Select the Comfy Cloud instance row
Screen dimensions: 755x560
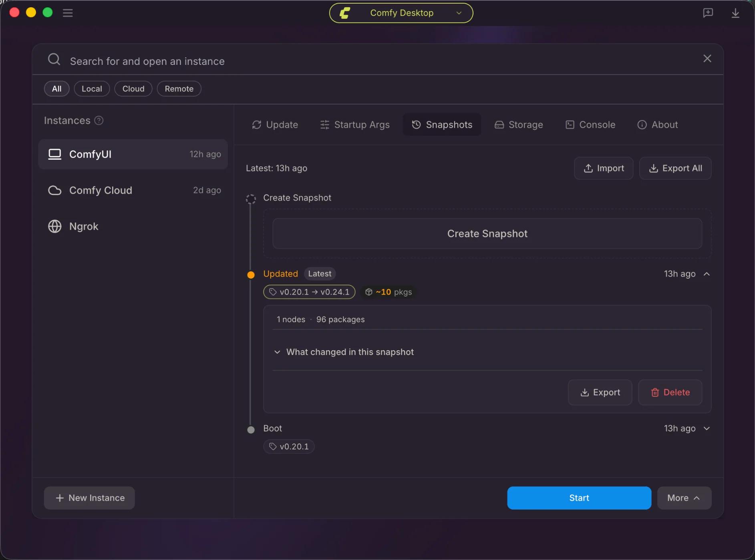point(133,190)
